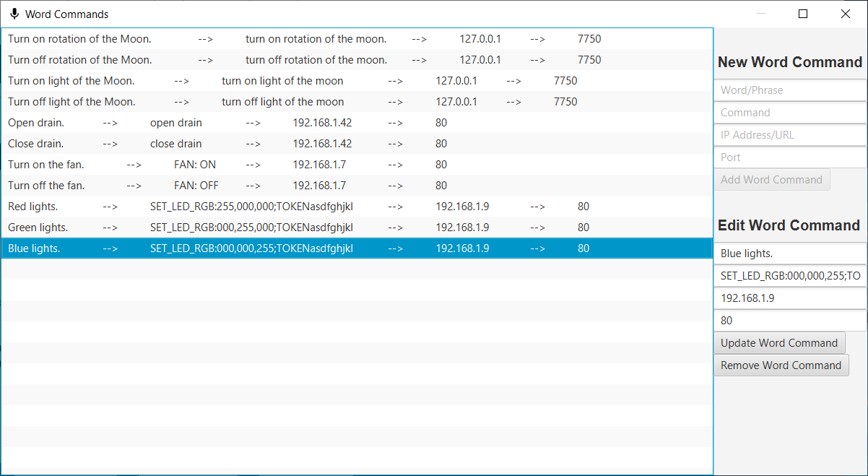Screen dimensions: 868x476
Task: Focus the new Command input field
Action: [790, 113]
